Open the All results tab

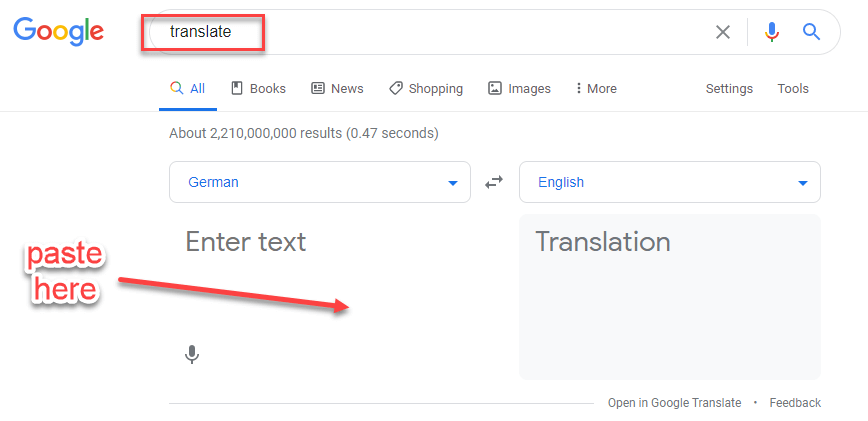coord(188,89)
